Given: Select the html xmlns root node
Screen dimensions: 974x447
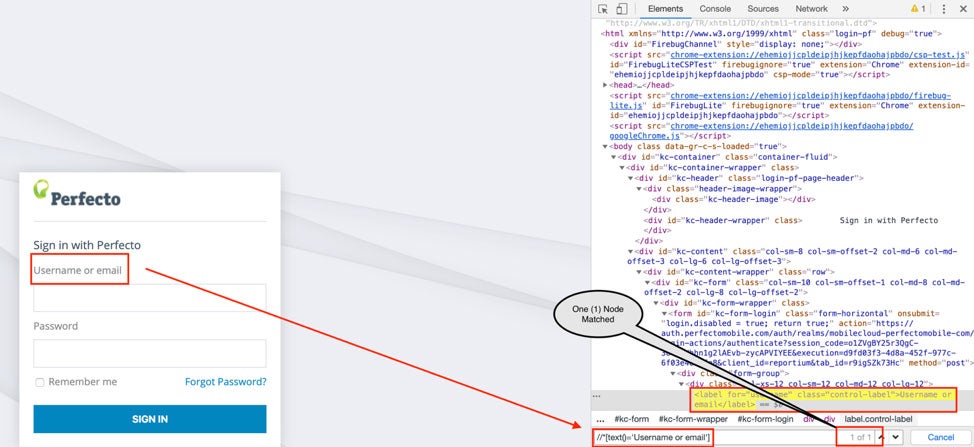Looking at the screenshot, I should pos(771,34).
